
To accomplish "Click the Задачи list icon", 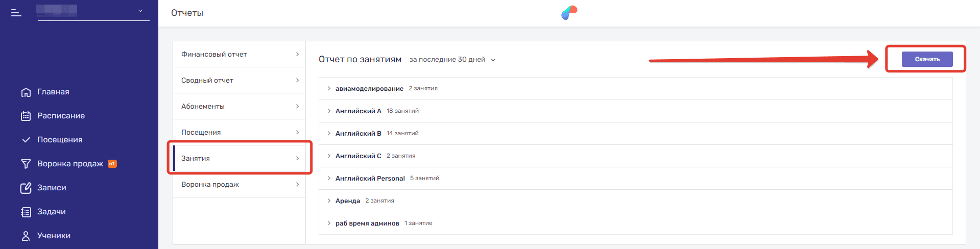I will click(26, 212).
